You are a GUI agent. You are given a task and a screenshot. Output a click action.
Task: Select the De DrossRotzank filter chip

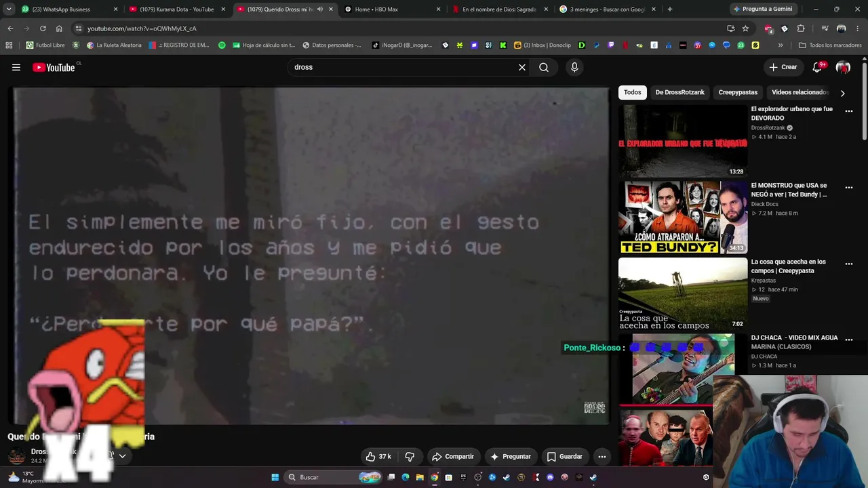[679, 92]
